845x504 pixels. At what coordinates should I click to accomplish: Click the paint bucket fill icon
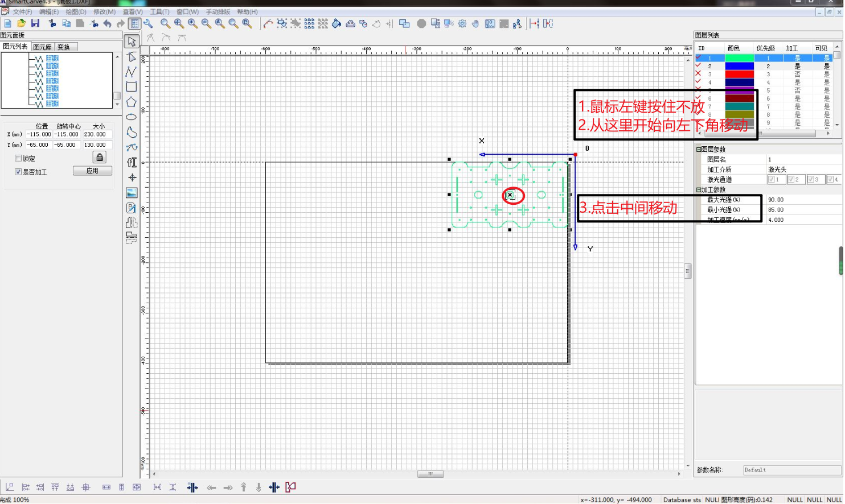[x=337, y=23]
